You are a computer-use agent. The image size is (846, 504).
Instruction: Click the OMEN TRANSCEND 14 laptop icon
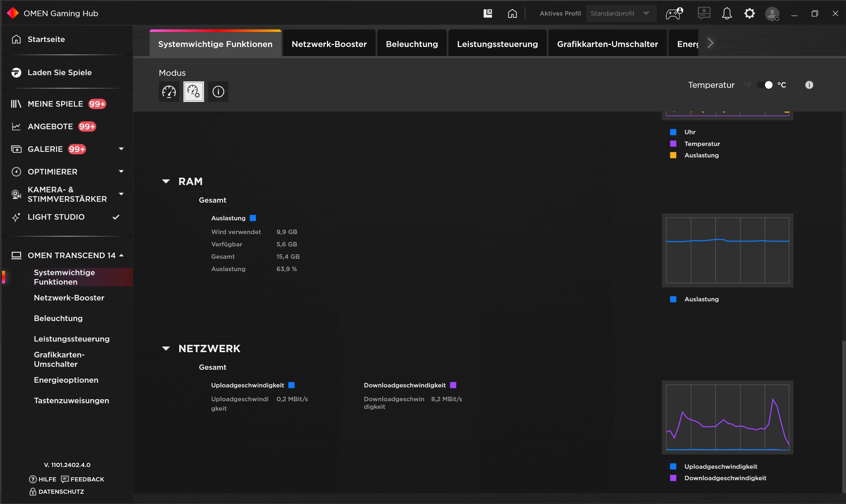click(x=16, y=256)
